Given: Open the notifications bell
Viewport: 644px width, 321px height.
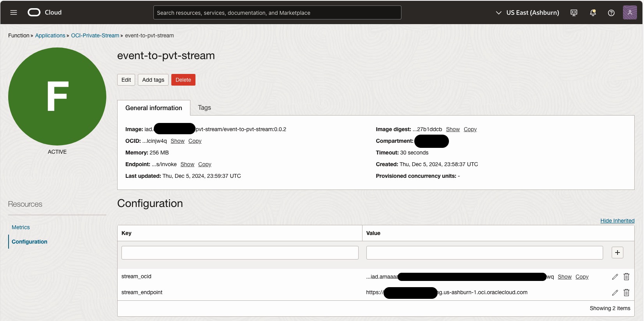Looking at the screenshot, I should tap(593, 13).
